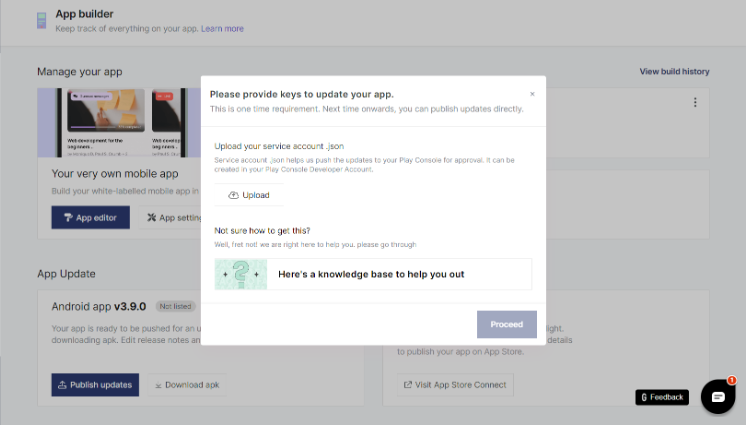
Task: Open the Feedback widget
Action: click(662, 397)
